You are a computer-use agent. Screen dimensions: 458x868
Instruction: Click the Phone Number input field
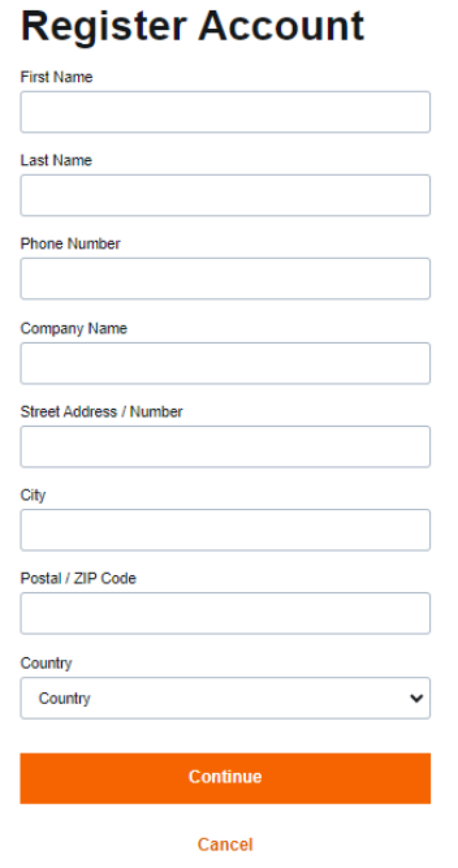[225, 279]
